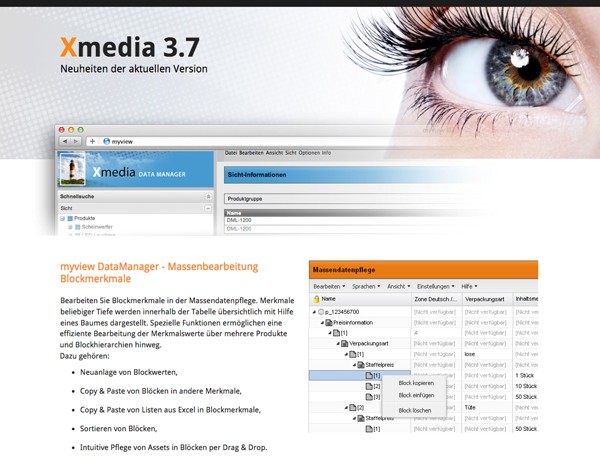
Task: Click the blue square icon beside Produkte
Action: 70,218
